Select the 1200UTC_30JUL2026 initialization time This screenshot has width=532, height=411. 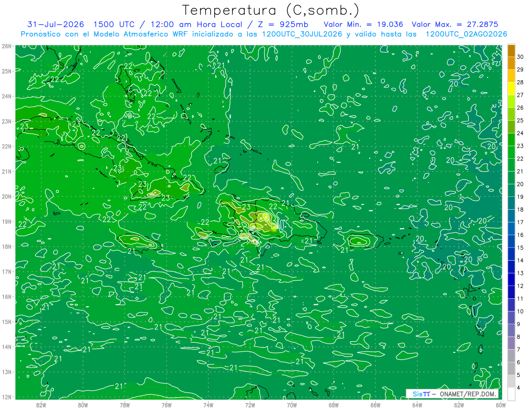coord(302,34)
